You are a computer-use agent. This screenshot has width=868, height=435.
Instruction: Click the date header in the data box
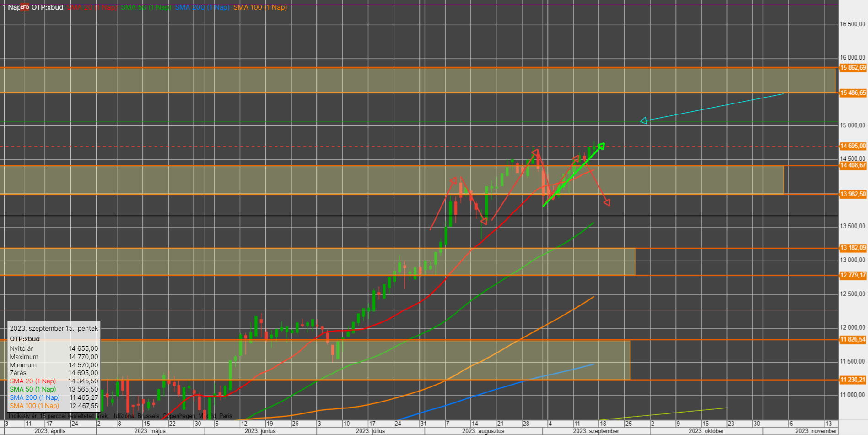coord(54,328)
